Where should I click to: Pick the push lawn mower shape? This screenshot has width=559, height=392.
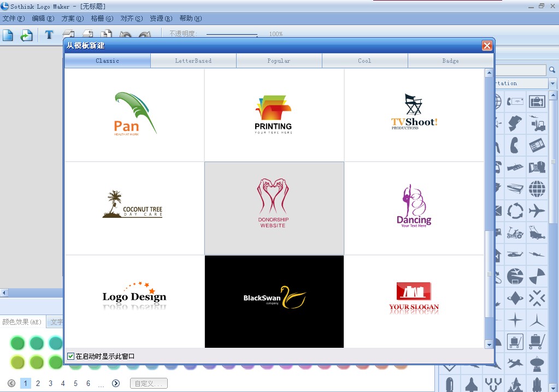click(537, 232)
